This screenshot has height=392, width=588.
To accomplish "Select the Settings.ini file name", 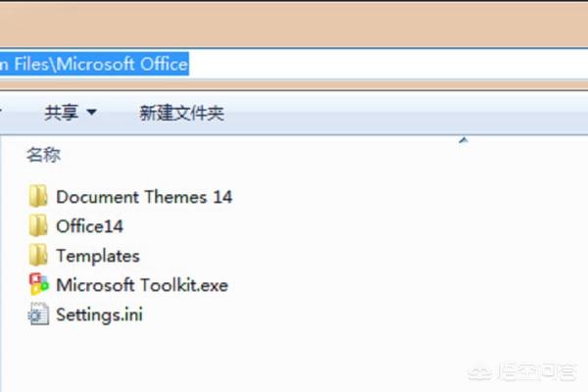I will [x=99, y=315].
